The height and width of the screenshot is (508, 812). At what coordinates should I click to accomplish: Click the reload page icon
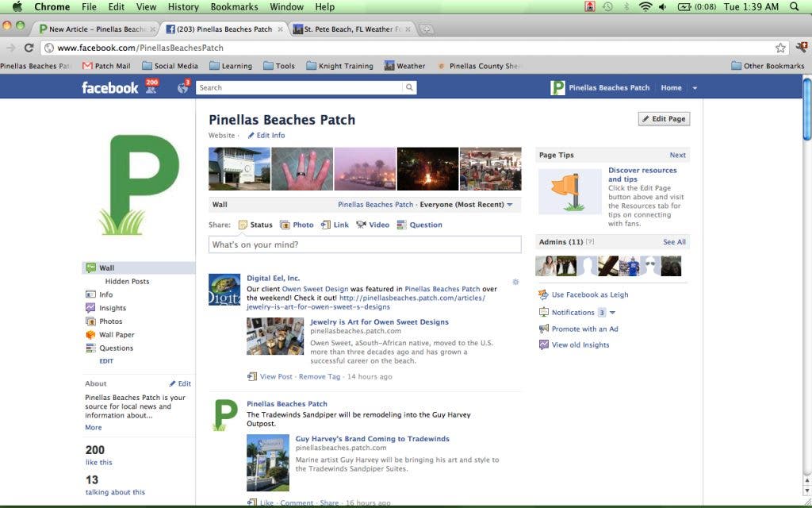(29, 48)
